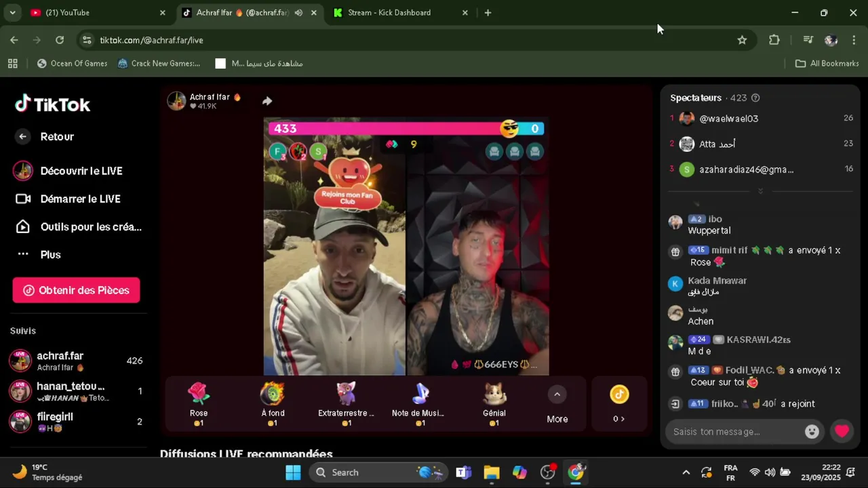Send the Note de Musique gift
The width and height of the screenshot is (868, 488).
pos(418,404)
